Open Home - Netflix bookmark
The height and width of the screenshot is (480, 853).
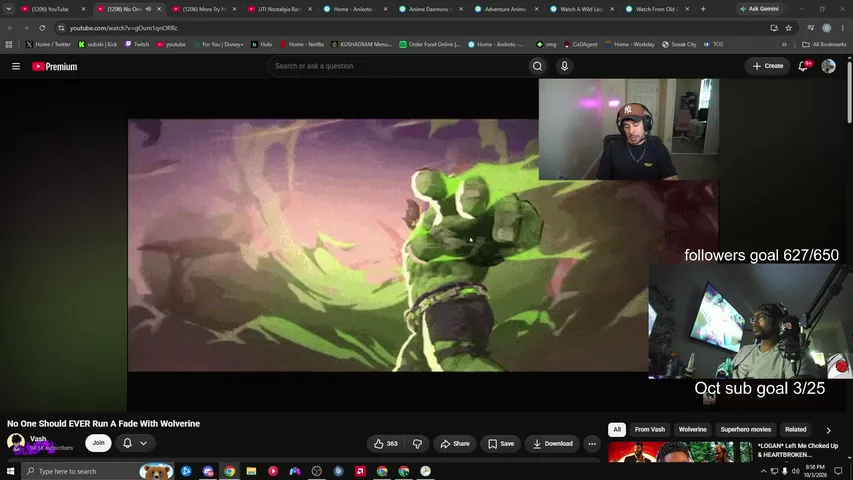302,45
